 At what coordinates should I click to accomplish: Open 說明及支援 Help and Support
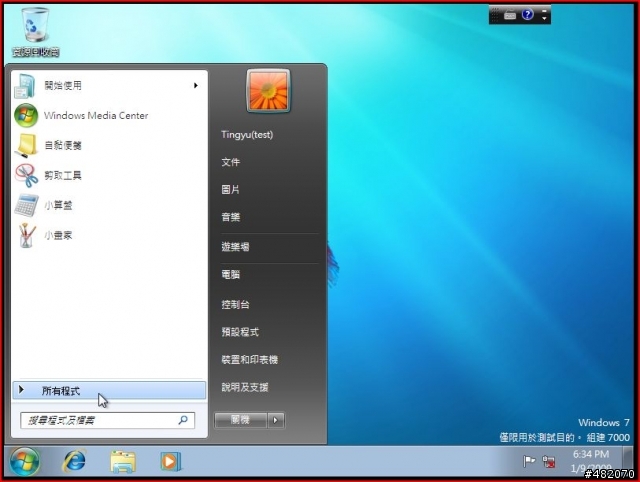point(245,387)
